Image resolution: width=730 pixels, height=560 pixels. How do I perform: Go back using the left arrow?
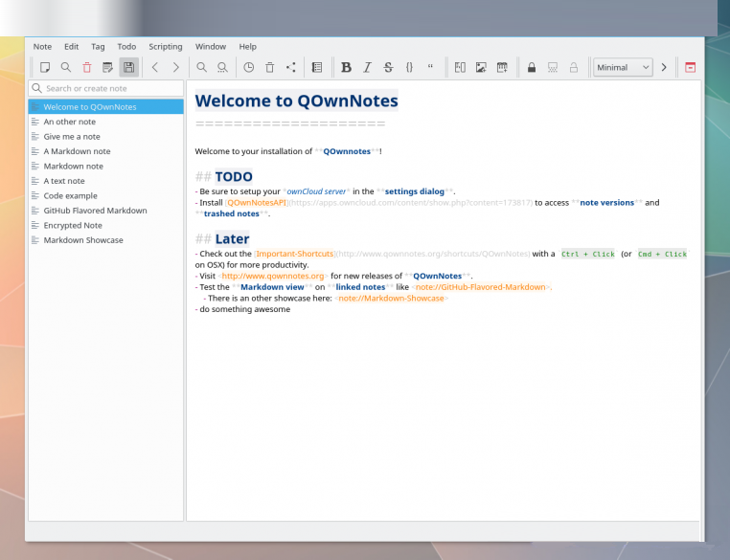[155, 67]
